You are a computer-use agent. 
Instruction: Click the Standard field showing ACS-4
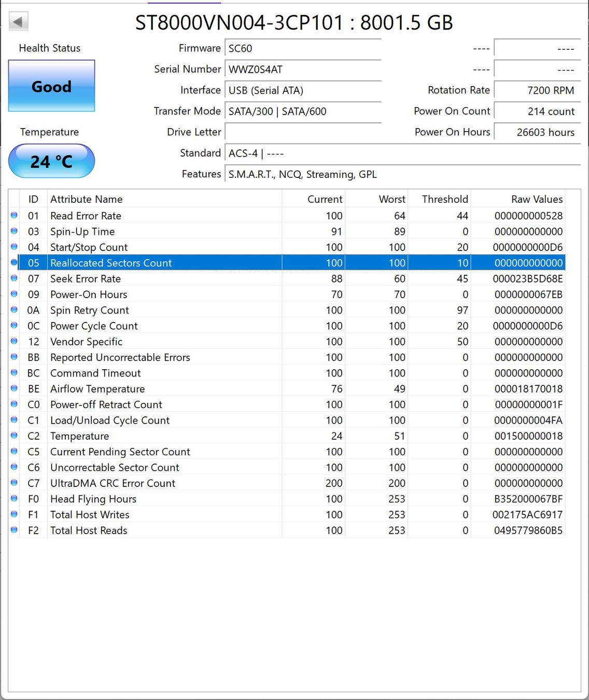tap(403, 153)
